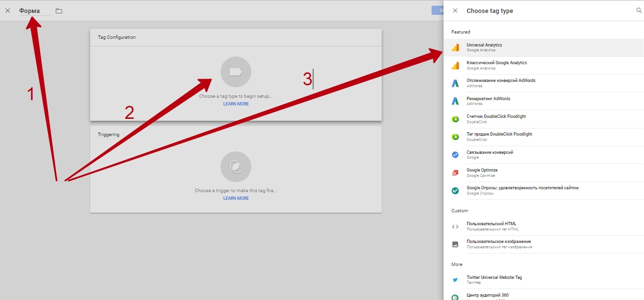Click the Классический Google Analytics icon

click(x=455, y=66)
